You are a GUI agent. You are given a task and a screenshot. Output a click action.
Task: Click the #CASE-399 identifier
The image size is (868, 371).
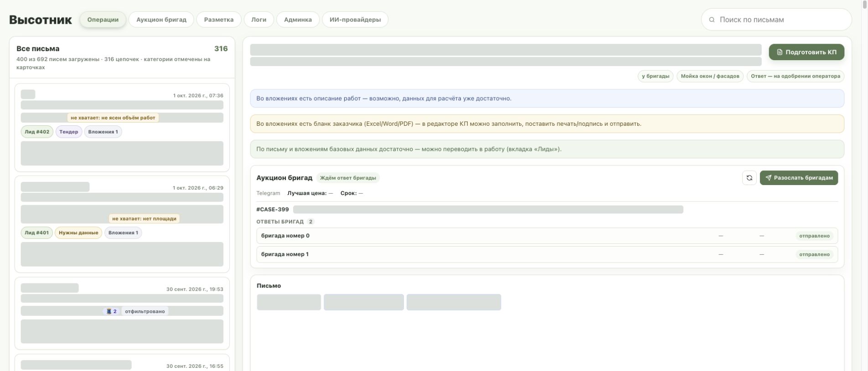(x=273, y=210)
